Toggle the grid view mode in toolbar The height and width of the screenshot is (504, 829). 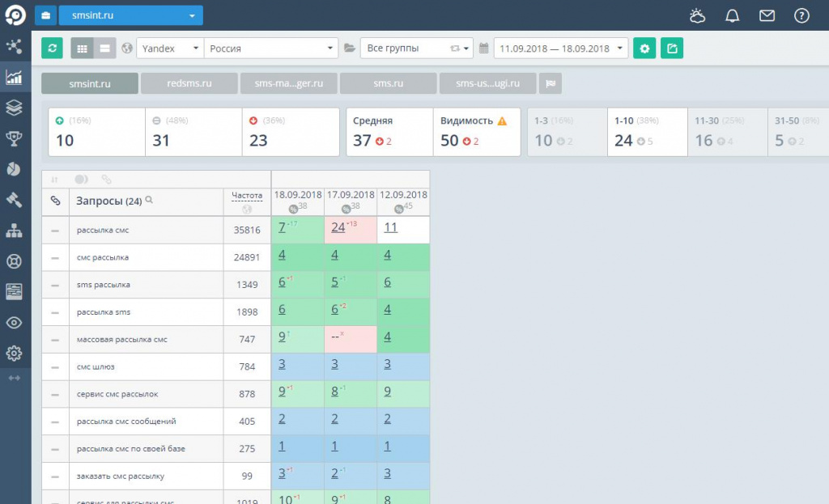click(81, 48)
